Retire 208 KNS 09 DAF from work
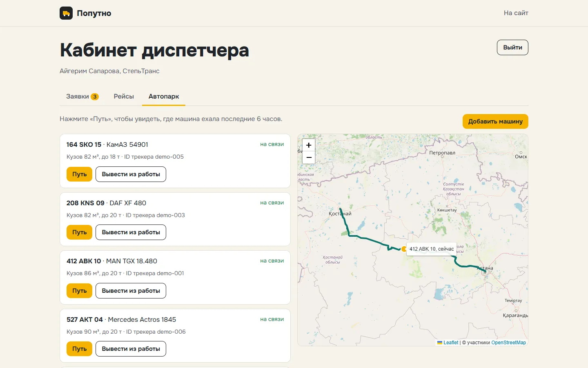The image size is (588, 368). point(131,232)
